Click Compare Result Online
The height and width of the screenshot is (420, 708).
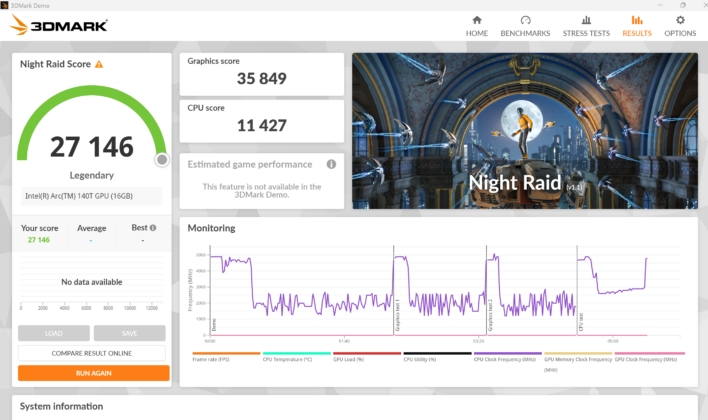(92, 353)
